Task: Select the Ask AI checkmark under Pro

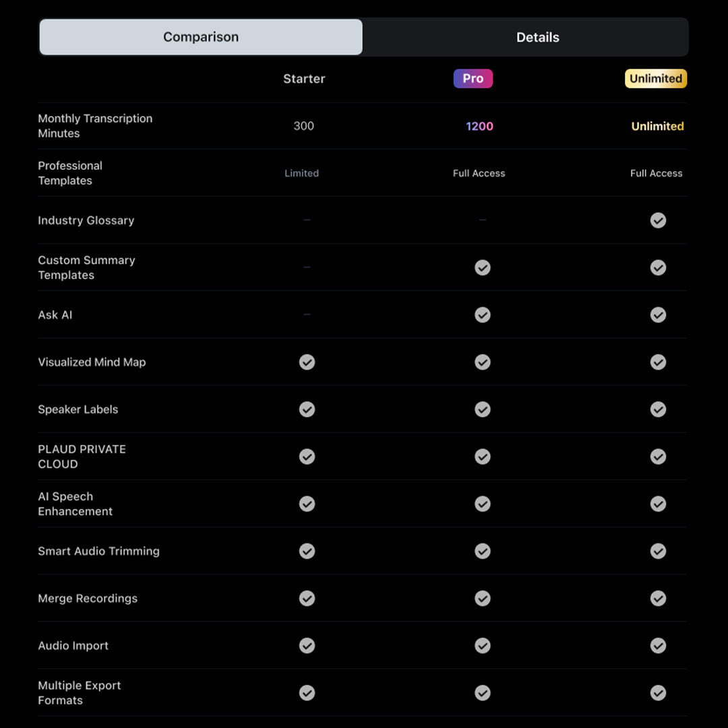Action: tap(483, 315)
